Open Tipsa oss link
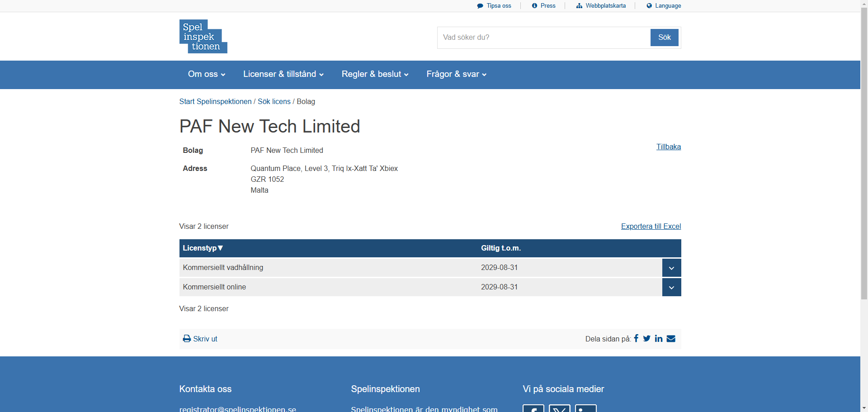This screenshot has height=412, width=868. [499, 6]
